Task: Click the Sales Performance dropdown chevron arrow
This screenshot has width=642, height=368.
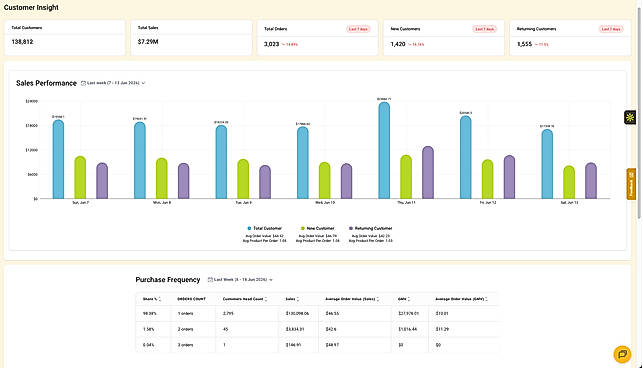Action: point(143,83)
